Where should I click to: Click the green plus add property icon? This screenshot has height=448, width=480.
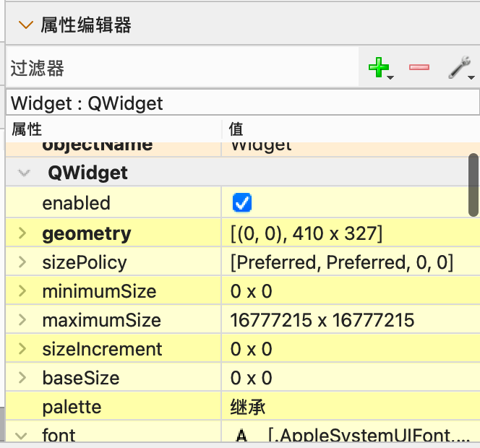(x=379, y=67)
